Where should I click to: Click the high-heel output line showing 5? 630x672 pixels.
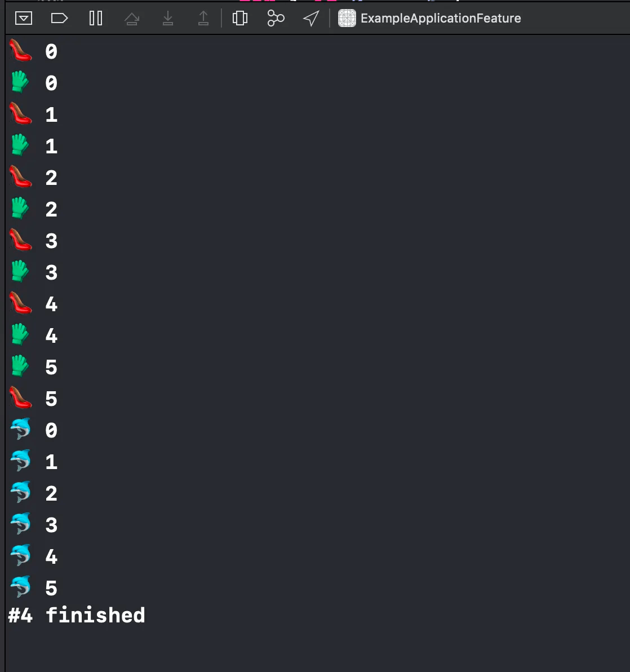click(33, 398)
